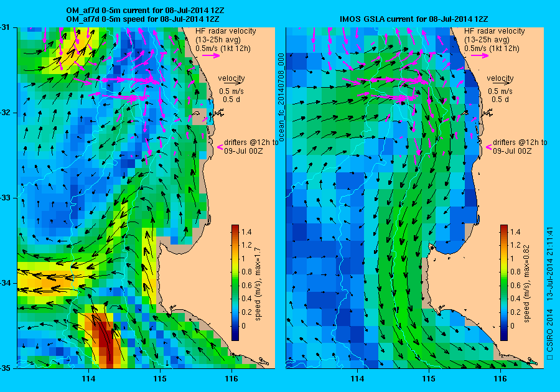Click longitude label '114' under OM_af7d panel
The image size is (560, 392).
[x=88, y=379]
